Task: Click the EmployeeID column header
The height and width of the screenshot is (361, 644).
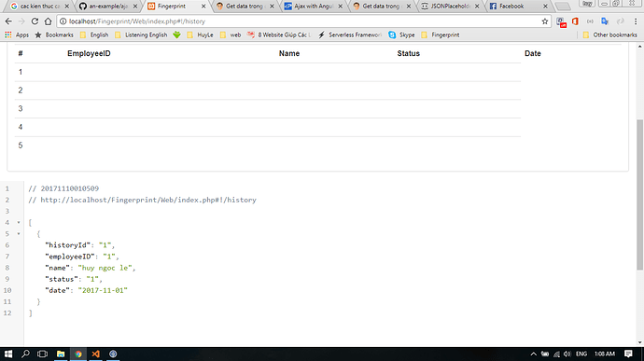Action: click(x=89, y=53)
